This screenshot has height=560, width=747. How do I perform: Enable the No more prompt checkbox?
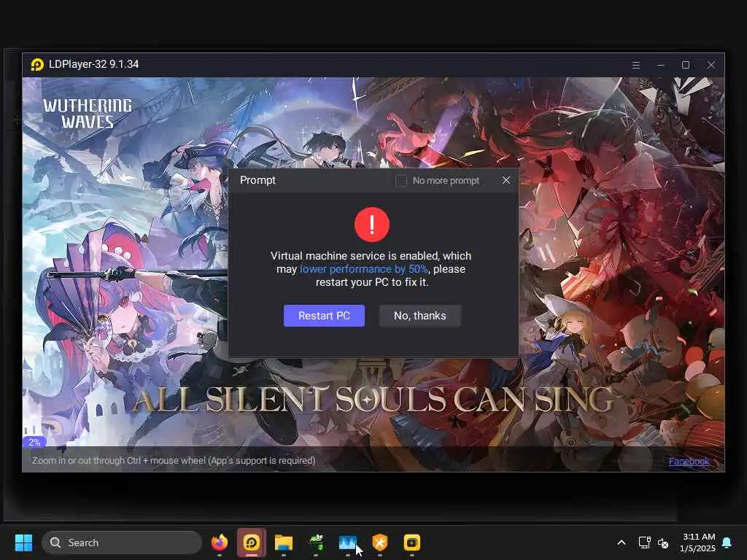[x=401, y=181]
